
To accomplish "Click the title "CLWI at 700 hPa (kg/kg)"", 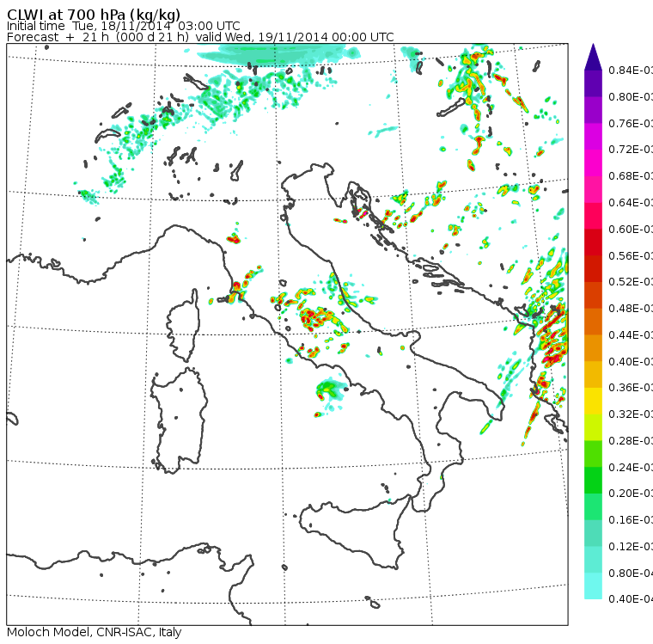I will click(94, 15).
